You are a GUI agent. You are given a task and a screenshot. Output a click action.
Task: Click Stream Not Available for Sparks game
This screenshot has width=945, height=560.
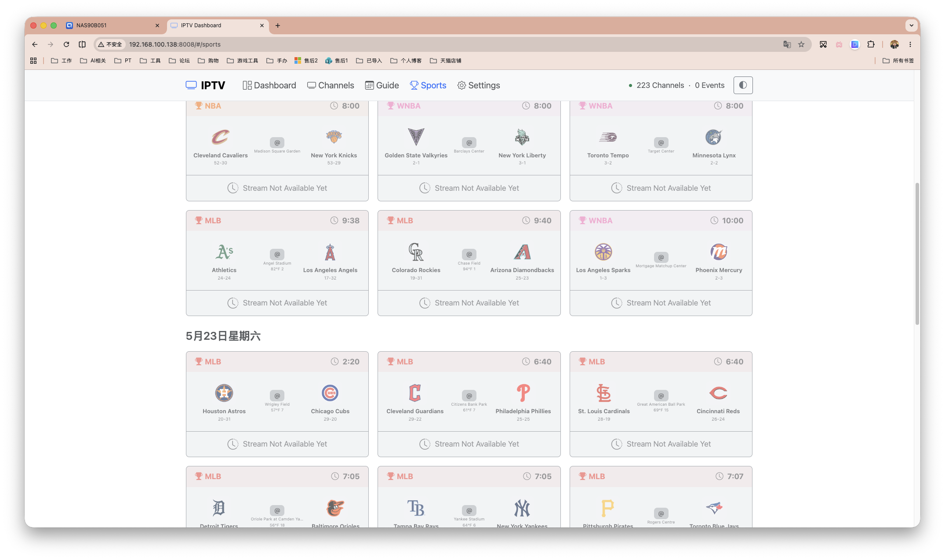point(661,303)
